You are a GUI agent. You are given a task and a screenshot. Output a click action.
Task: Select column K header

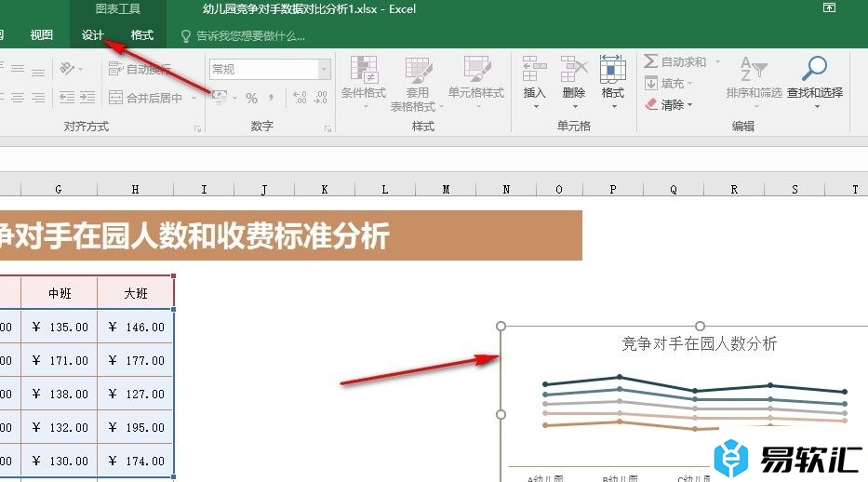(325, 189)
